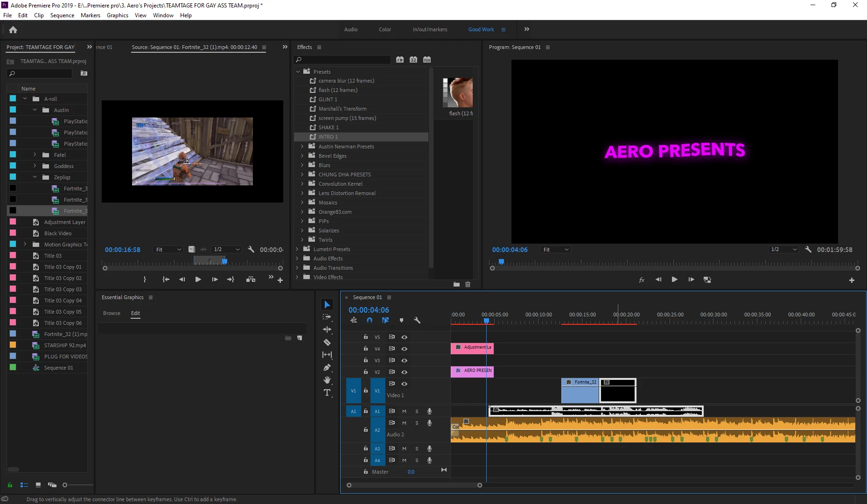Open Program Monitor zoom level Fit dropdown
Image resolution: width=867 pixels, height=504 pixels.
coord(555,250)
